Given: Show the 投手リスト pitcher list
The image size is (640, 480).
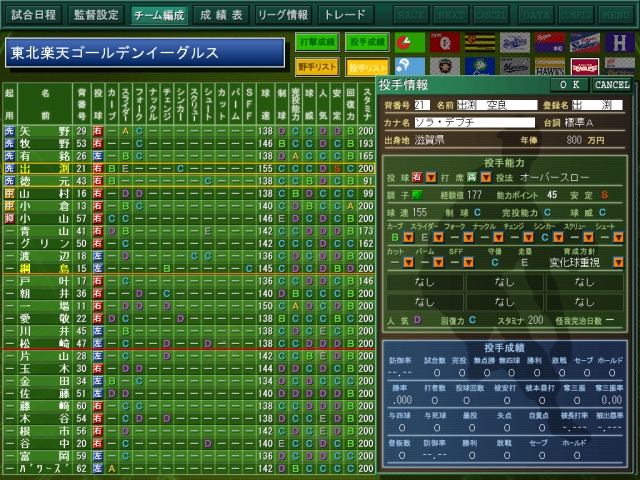Looking at the screenshot, I should (367, 67).
